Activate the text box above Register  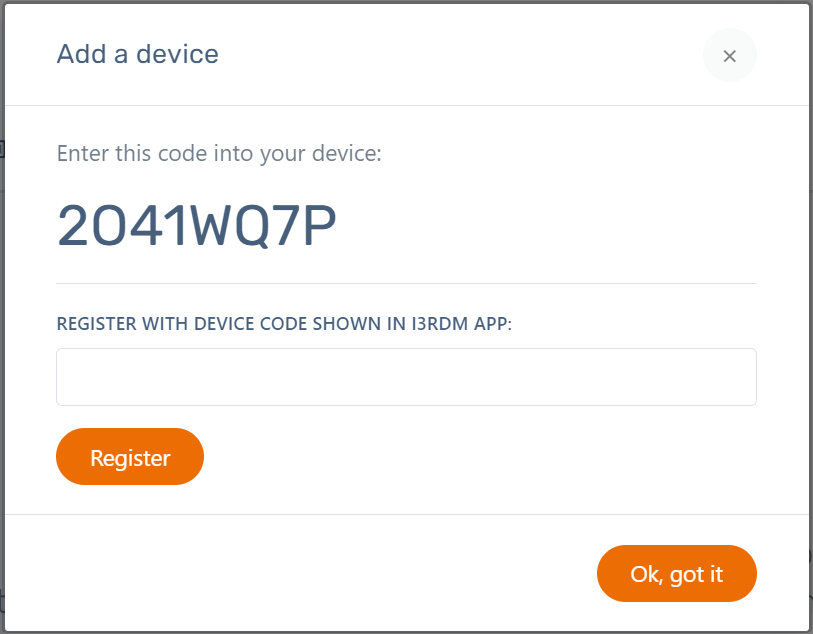[406, 377]
